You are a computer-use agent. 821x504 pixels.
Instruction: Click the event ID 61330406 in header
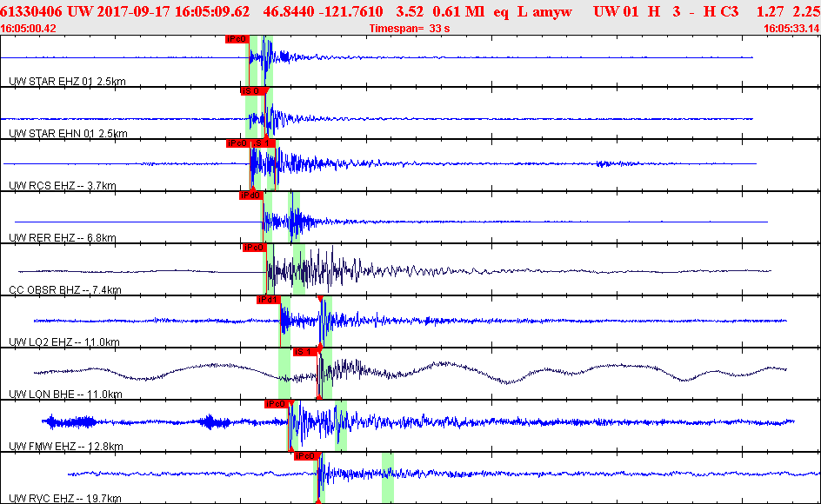(31, 11)
